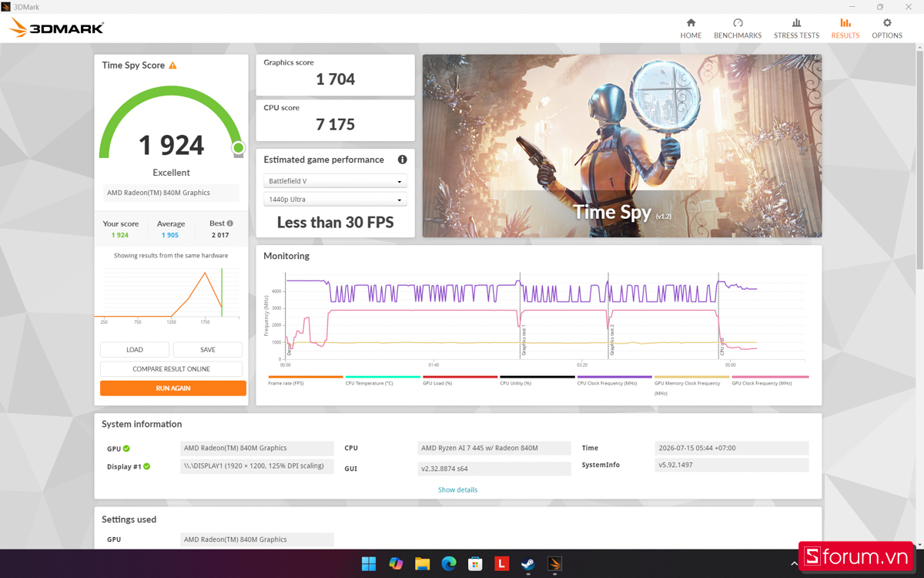Click the Display #1 green check icon
This screenshot has height=578, width=924.
[x=146, y=466]
